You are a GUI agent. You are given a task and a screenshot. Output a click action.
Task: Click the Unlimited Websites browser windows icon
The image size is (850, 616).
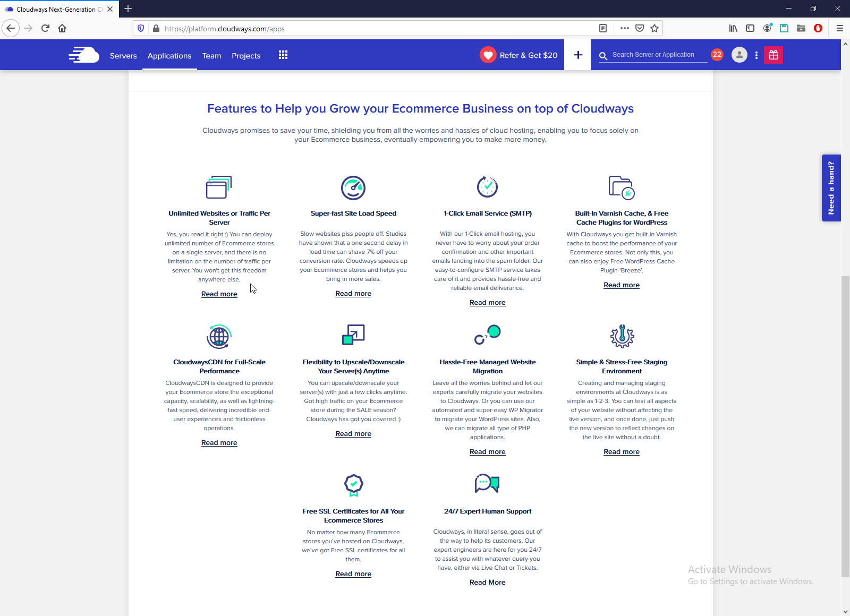point(219,187)
